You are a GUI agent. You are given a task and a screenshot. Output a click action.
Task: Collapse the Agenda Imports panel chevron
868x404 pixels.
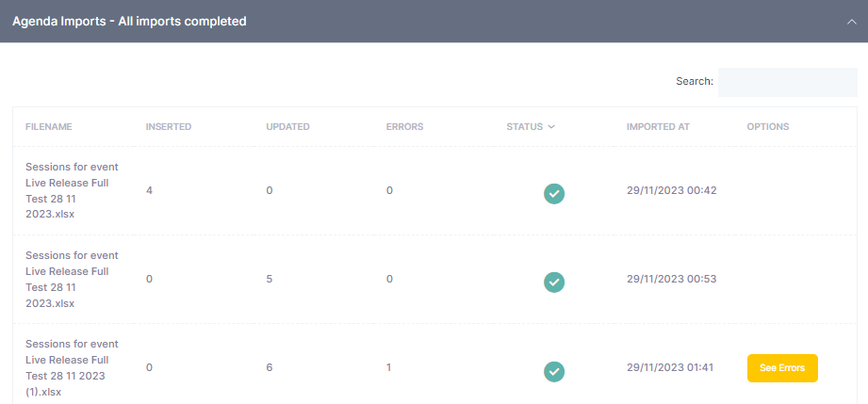click(x=852, y=21)
